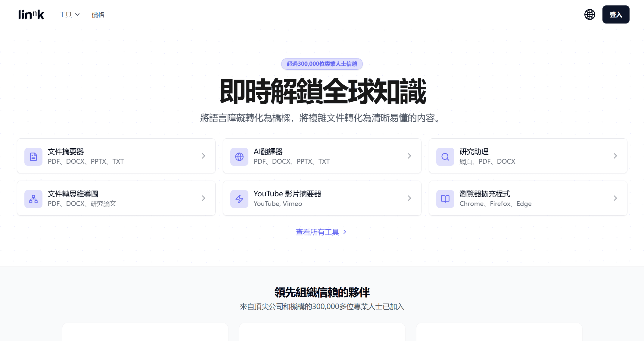Click the 登入 button
This screenshot has width=644, height=341.
[616, 14]
